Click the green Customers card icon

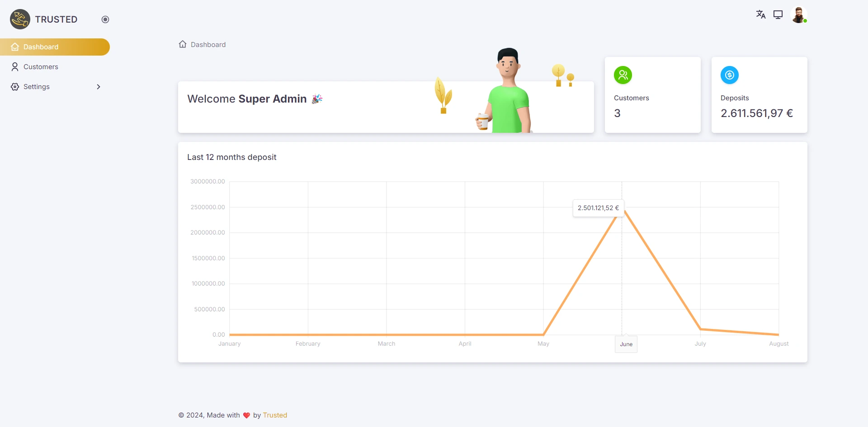tap(623, 75)
